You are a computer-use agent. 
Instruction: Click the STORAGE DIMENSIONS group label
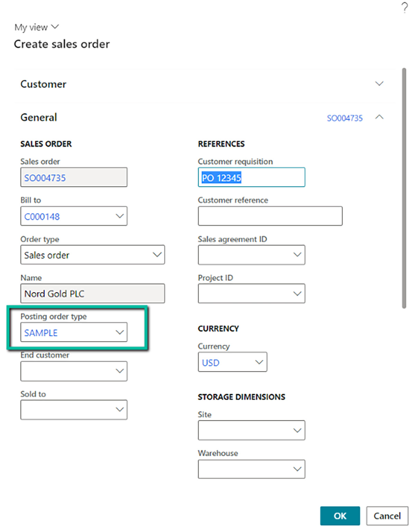(241, 397)
